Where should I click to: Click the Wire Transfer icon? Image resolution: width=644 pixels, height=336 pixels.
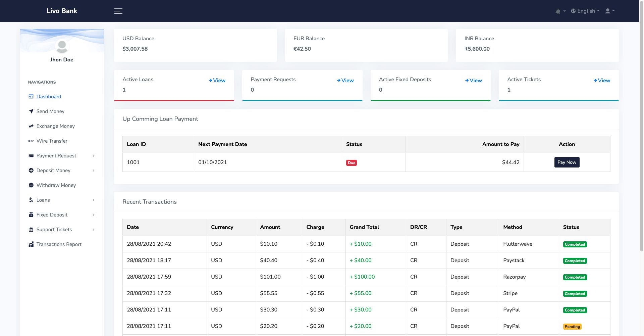tap(31, 141)
